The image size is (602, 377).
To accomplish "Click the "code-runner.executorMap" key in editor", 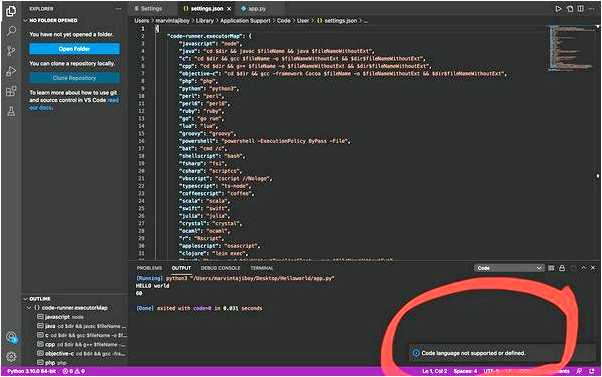I will click(205, 36).
